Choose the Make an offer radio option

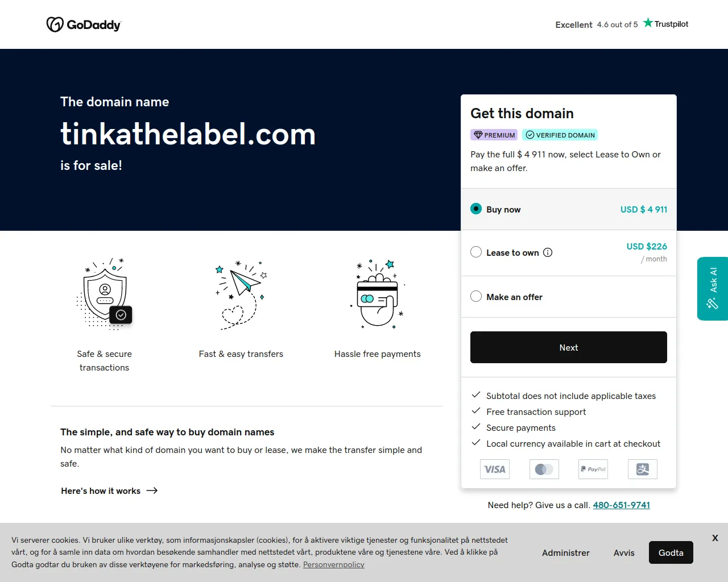point(476,296)
